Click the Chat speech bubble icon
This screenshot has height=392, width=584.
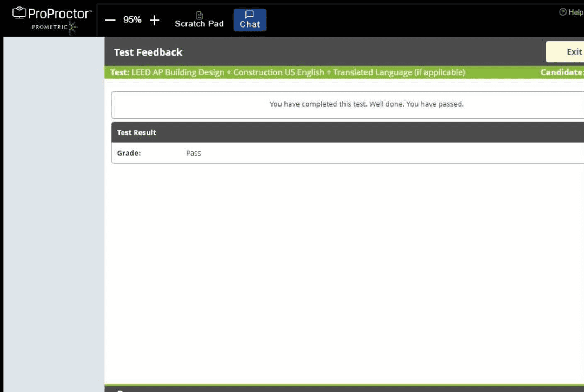249,15
